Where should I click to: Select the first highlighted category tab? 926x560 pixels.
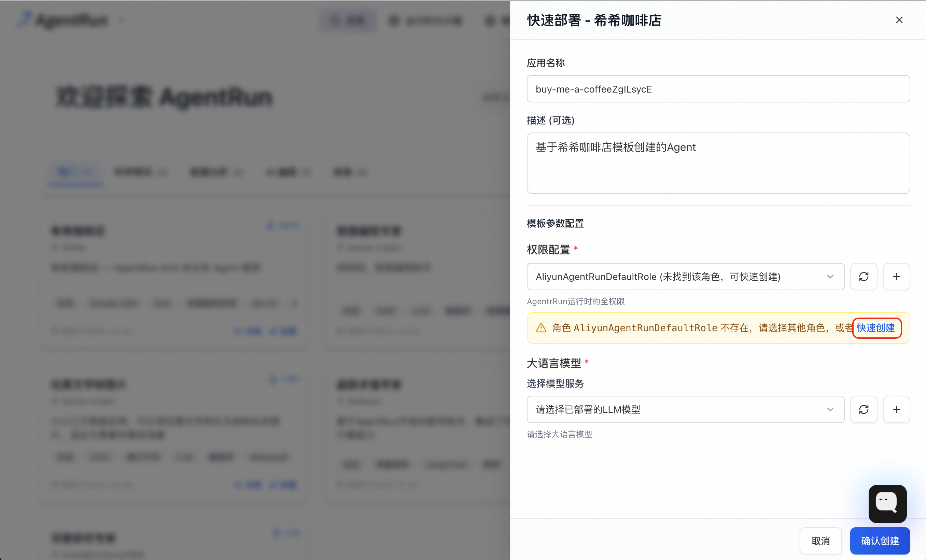click(75, 172)
